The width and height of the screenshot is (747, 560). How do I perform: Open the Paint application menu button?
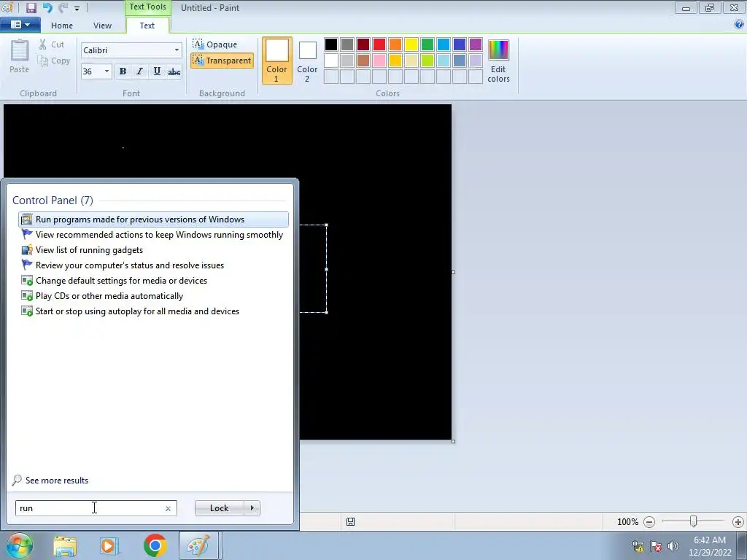(20, 25)
